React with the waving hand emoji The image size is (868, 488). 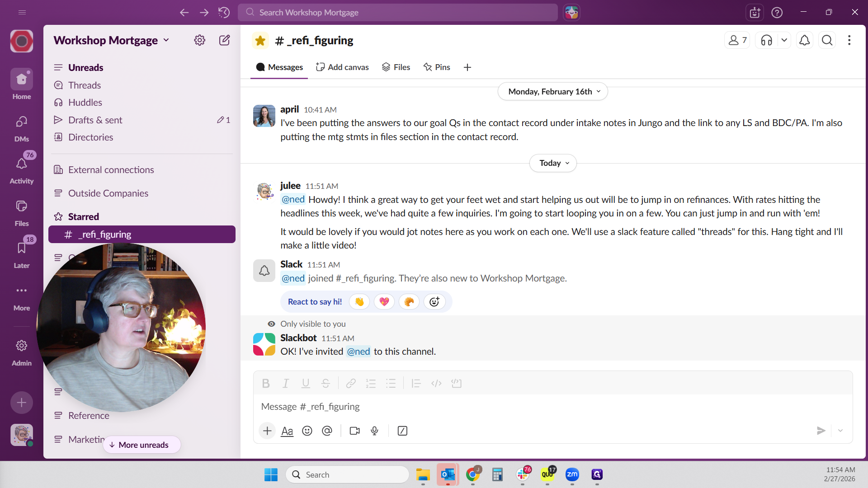(359, 302)
